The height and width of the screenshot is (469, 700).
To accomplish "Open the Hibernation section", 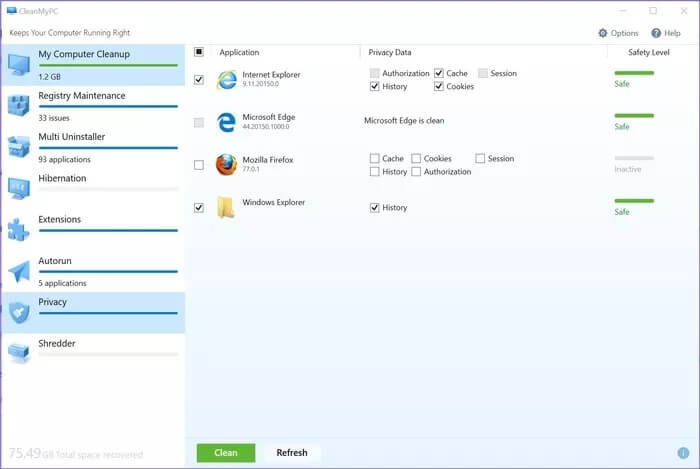I will click(x=93, y=189).
